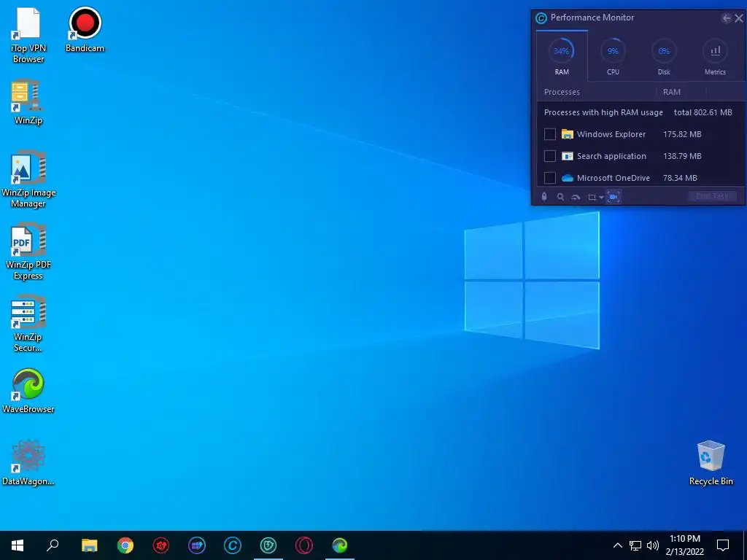The image size is (747, 560).
Task: Select the Windows Explorer process name
Action: coord(611,134)
